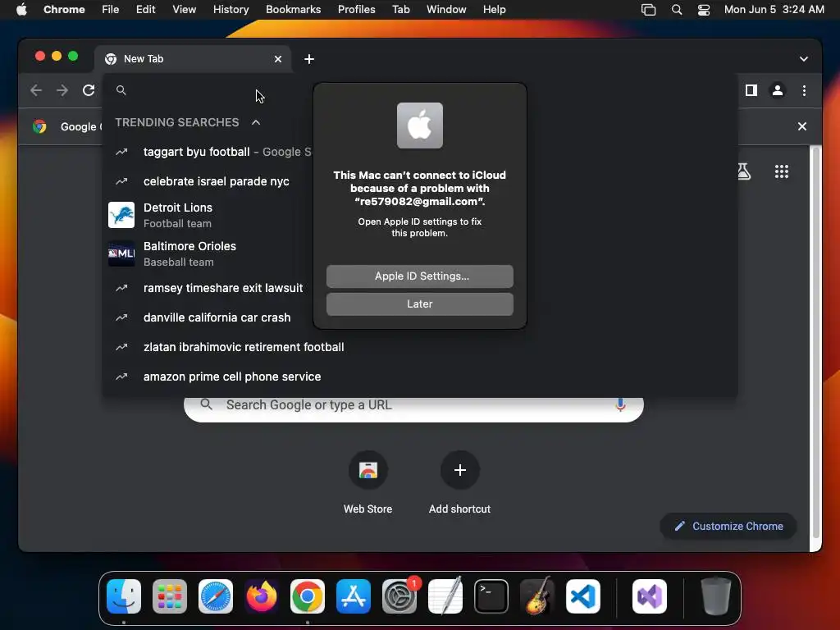The height and width of the screenshot is (630, 840).
Task: Click Chrome icon in the Dock
Action: pos(308,596)
